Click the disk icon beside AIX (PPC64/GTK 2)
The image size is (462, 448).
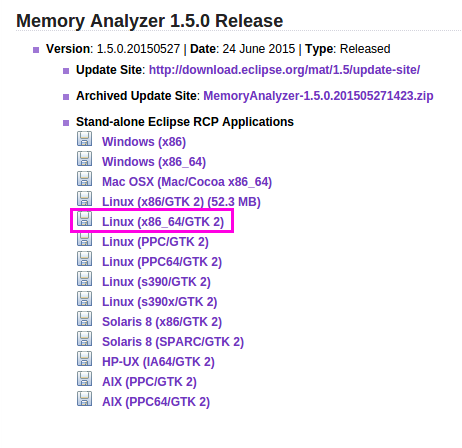85,399
